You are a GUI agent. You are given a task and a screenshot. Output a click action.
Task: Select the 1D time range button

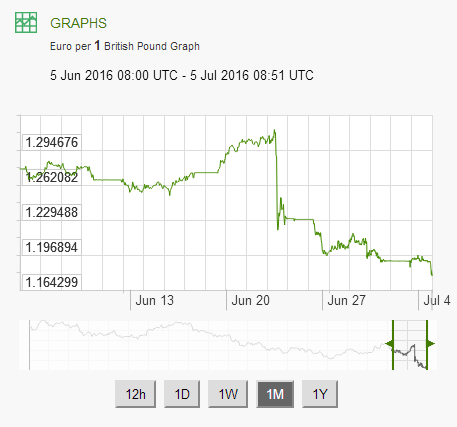pyautogui.click(x=182, y=394)
